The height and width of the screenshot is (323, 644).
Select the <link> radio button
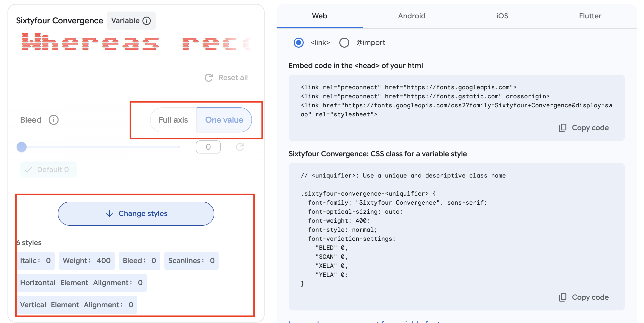coord(299,43)
